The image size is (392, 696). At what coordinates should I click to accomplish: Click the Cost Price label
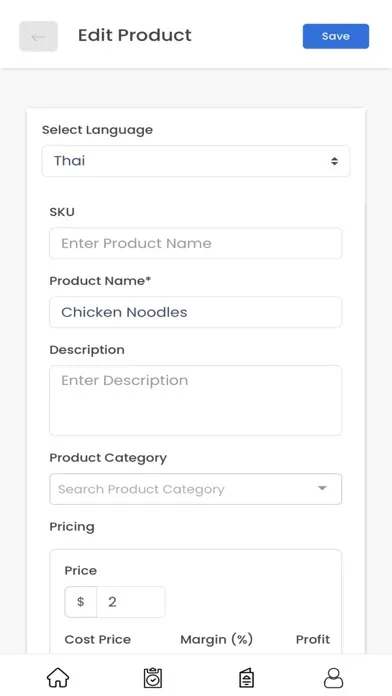(98, 640)
